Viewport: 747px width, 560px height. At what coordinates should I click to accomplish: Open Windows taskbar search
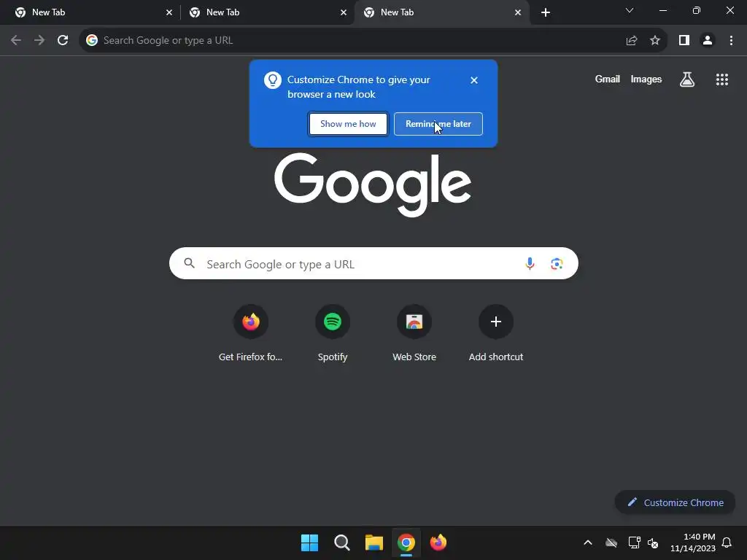pos(341,542)
